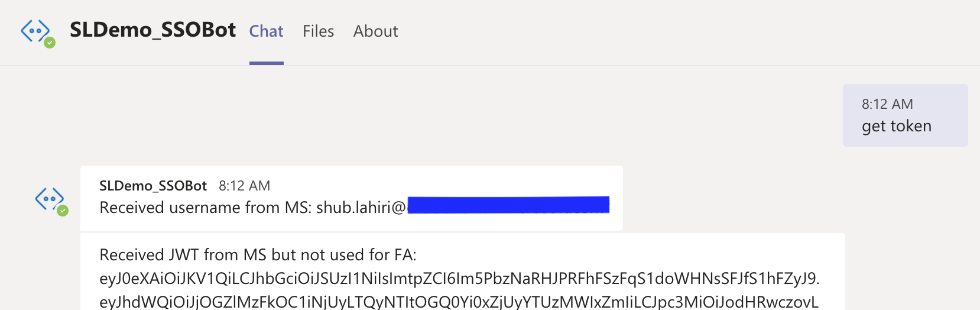Click the green availability badge on header avatar
The image size is (980, 310).
(x=50, y=43)
